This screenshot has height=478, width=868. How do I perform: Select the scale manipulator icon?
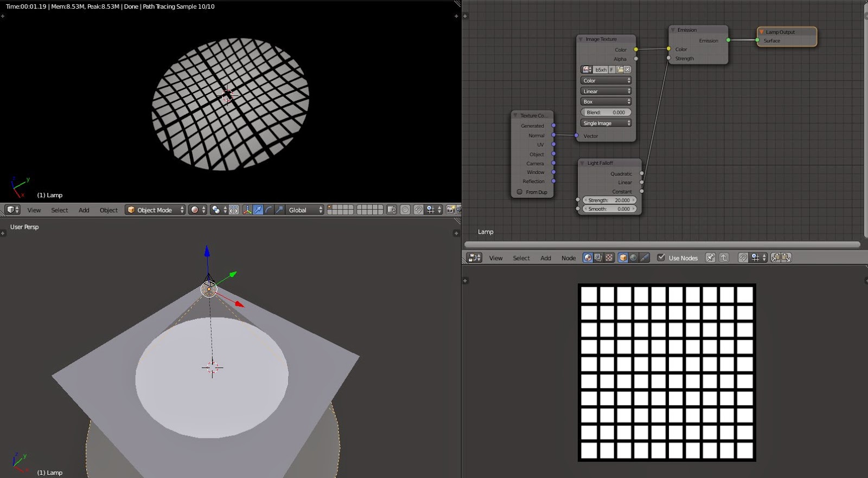coord(279,210)
